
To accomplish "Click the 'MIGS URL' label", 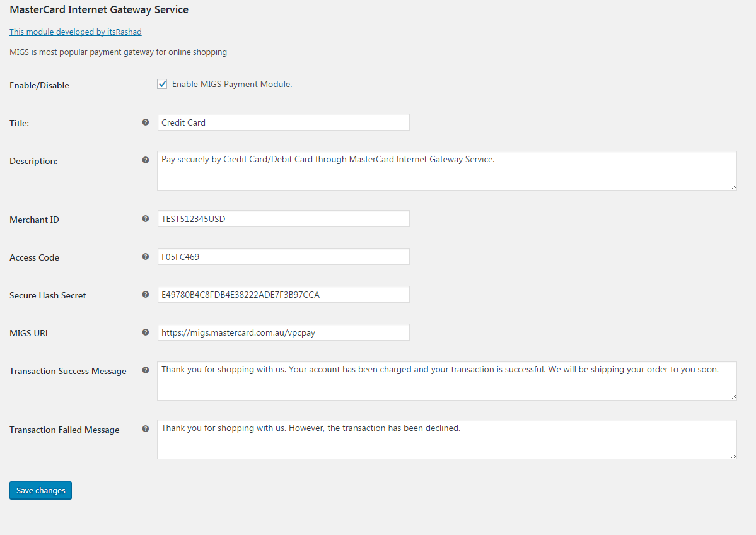I will [30, 333].
